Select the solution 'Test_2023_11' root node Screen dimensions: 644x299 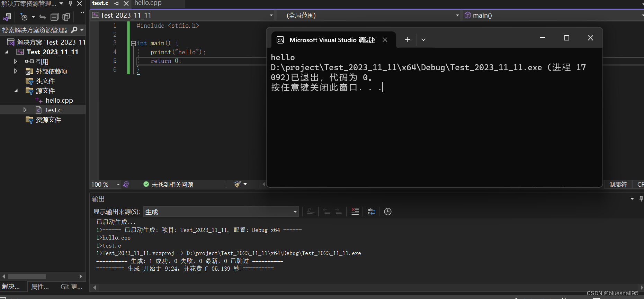coord(51,42)
